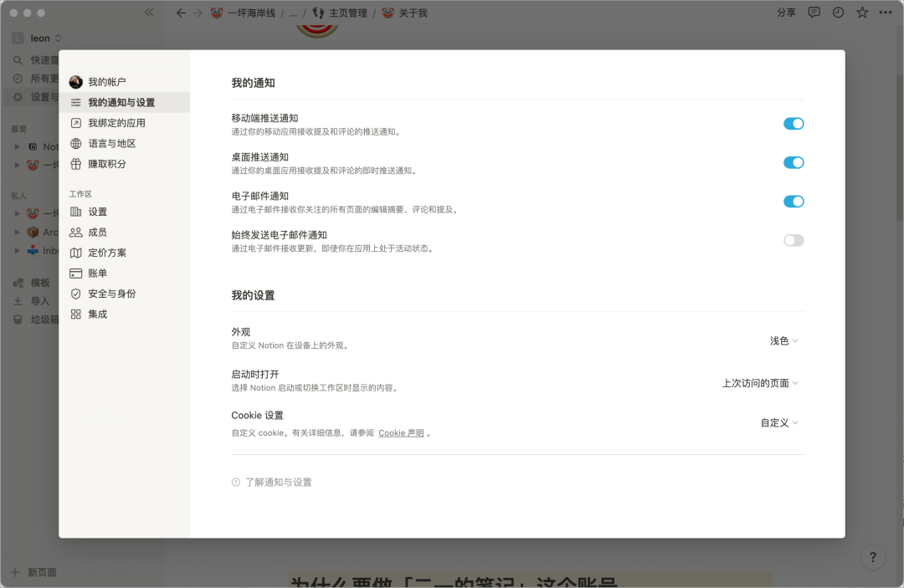904x588 pixels.
Task: Open 我的帐户 account settings
Action: coord(125,82)
